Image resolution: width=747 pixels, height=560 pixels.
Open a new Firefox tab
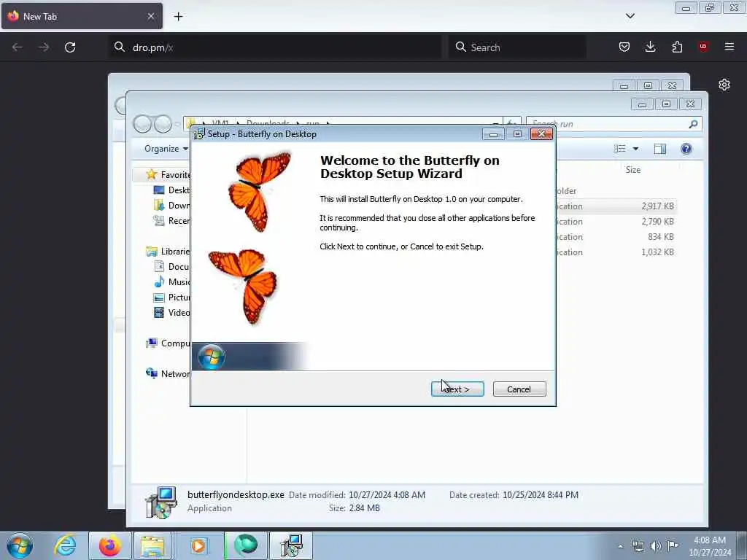(178, 17)
